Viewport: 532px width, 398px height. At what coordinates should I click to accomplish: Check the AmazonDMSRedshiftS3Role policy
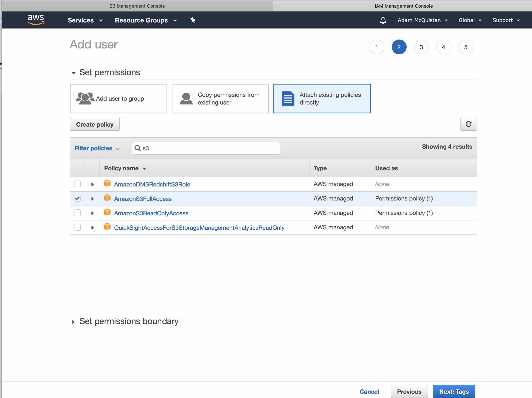coord(77,184)
